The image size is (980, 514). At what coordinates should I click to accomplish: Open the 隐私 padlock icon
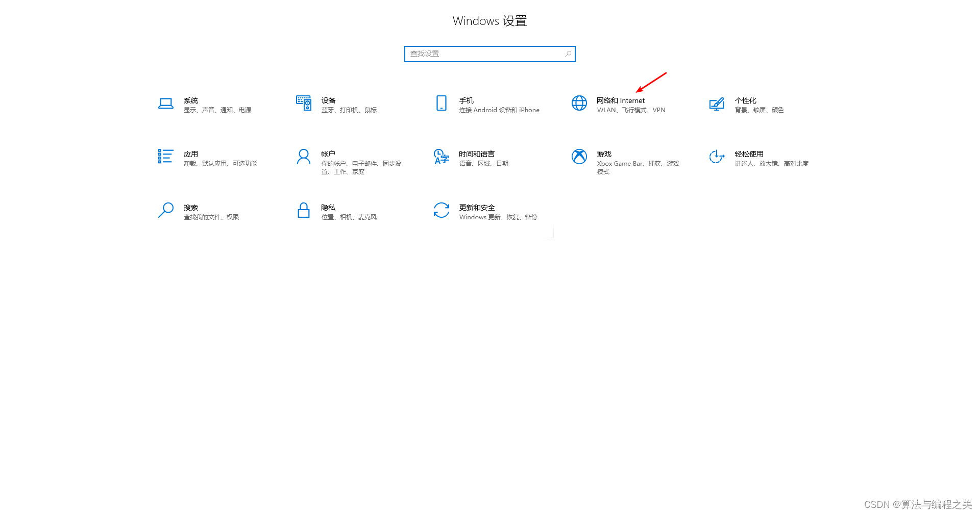(304, 210)
